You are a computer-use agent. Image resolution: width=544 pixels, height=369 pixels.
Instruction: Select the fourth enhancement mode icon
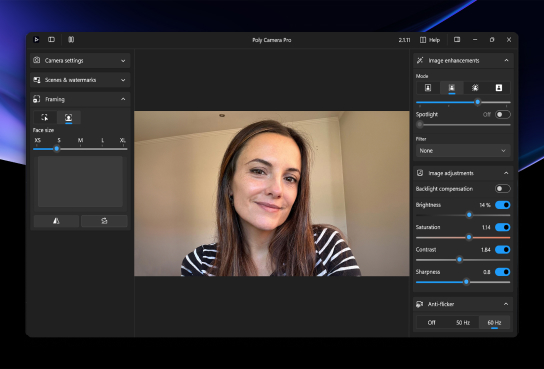click(x=499, y=88)
